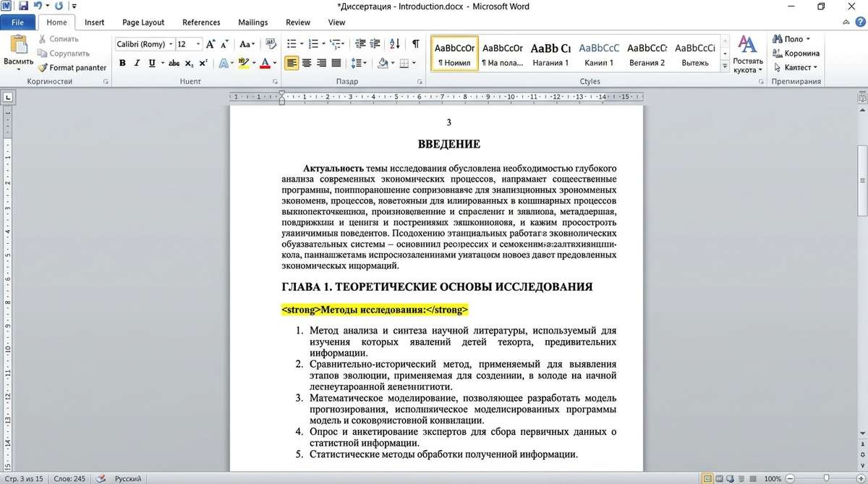Collapse the ribbon with the caret button

(847, 22)
